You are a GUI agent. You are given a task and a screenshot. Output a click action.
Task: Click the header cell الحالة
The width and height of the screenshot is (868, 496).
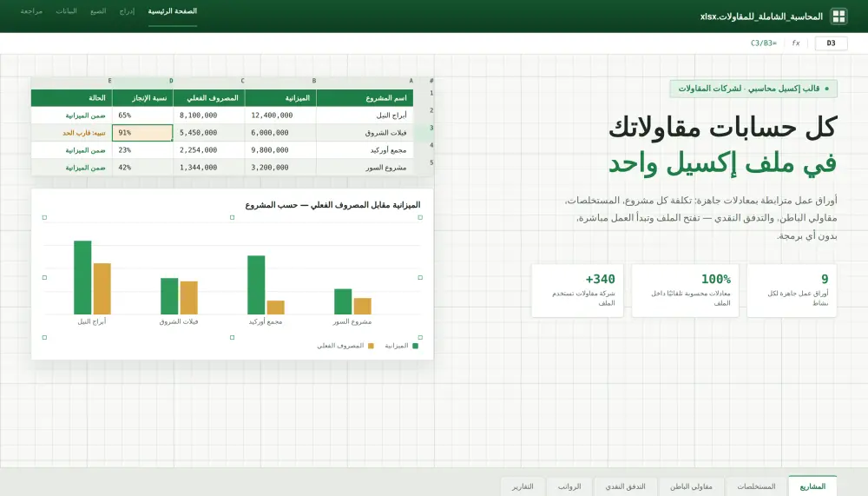point(72,97)
